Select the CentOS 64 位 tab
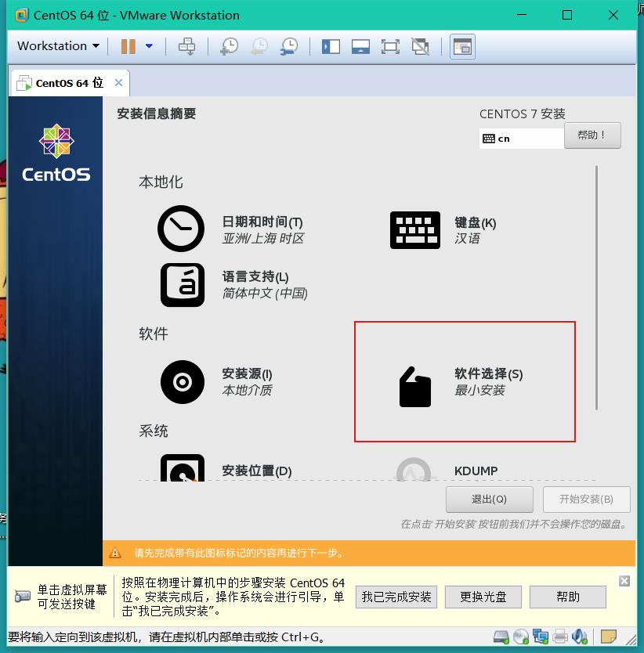This screenshot has height=653, width=644. [x=69, y=83]
